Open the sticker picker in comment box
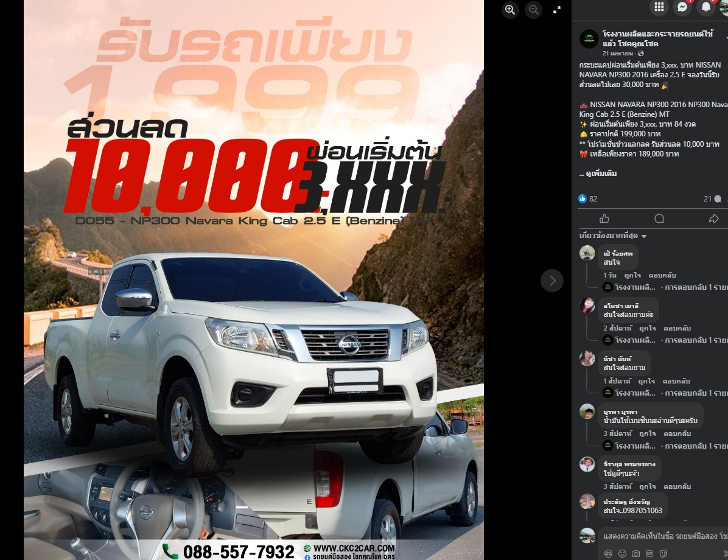This screenshot has width=728, height=560. tap(663, 553)
